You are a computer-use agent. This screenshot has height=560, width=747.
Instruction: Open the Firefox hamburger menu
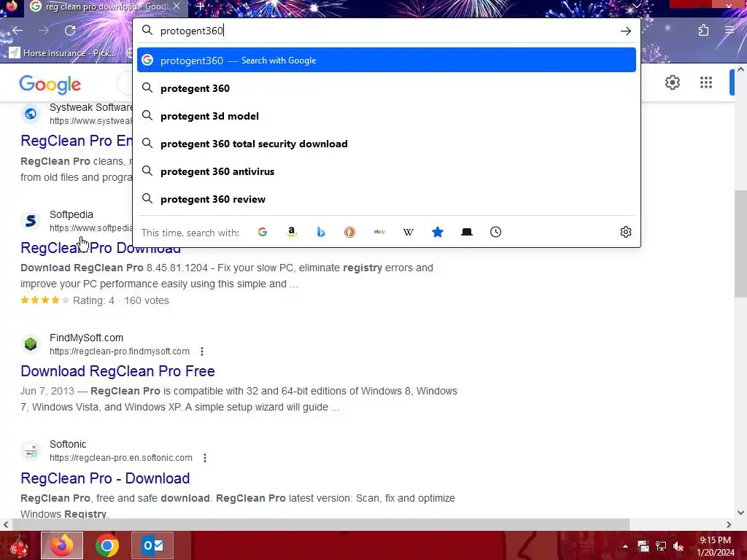click(729, 31)
